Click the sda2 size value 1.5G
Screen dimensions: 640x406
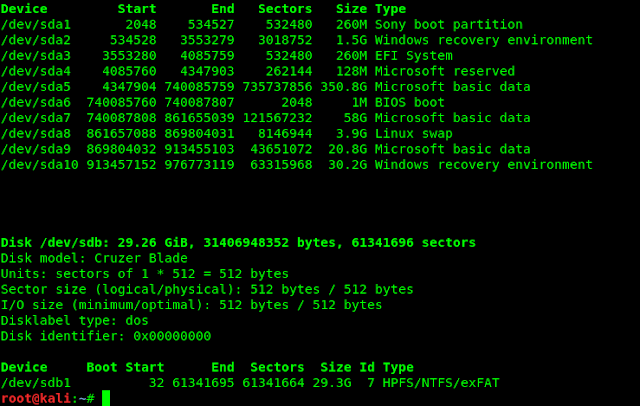point(351,40)
